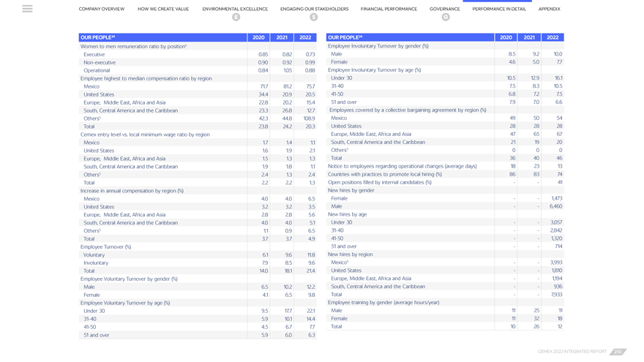The height and width of the screenshot is (362, 644).
Task: Click right table 2022 column header
Action: (553, 37)
